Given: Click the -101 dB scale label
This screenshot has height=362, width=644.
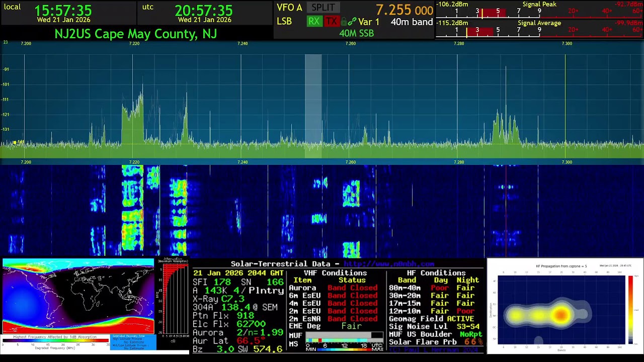Looking at the screenshot, I should [6, 84].
